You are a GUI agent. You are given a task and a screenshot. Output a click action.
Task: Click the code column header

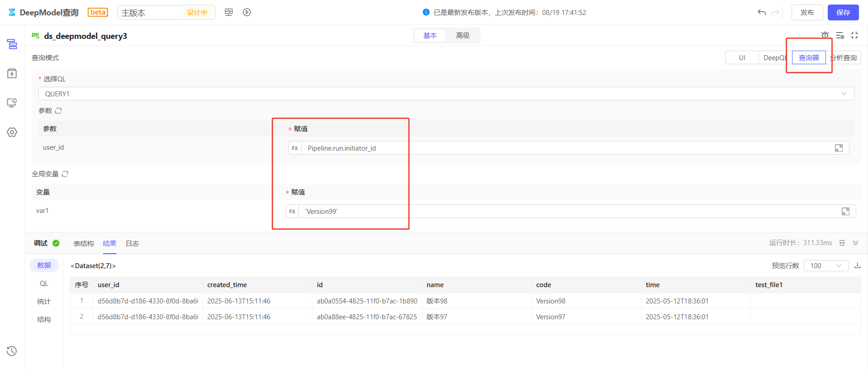586,285
